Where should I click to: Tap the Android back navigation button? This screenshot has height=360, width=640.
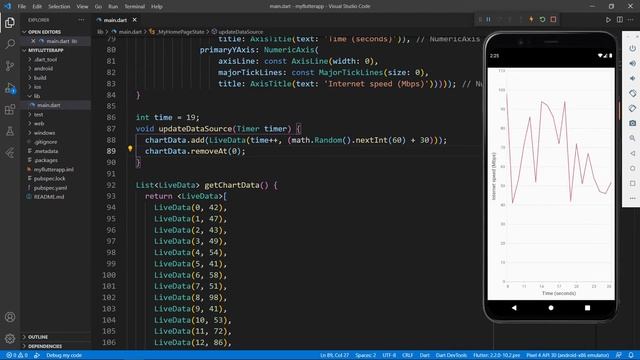514,308
